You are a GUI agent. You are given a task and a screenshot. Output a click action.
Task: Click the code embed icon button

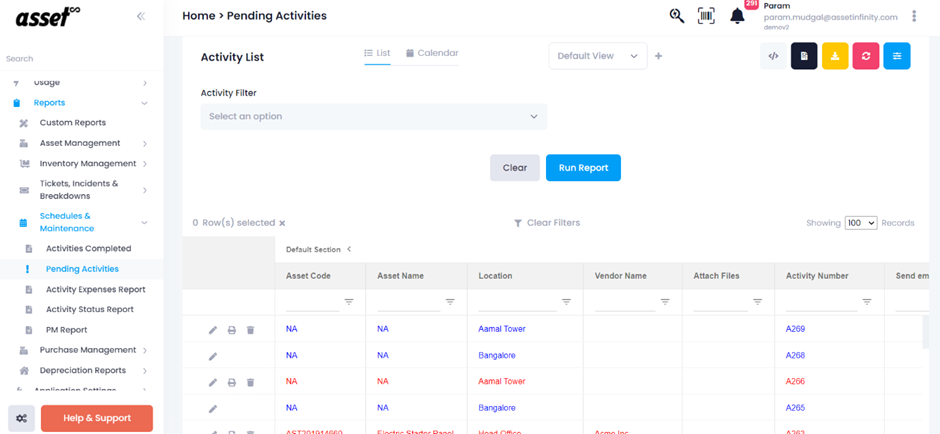[773, 56]
